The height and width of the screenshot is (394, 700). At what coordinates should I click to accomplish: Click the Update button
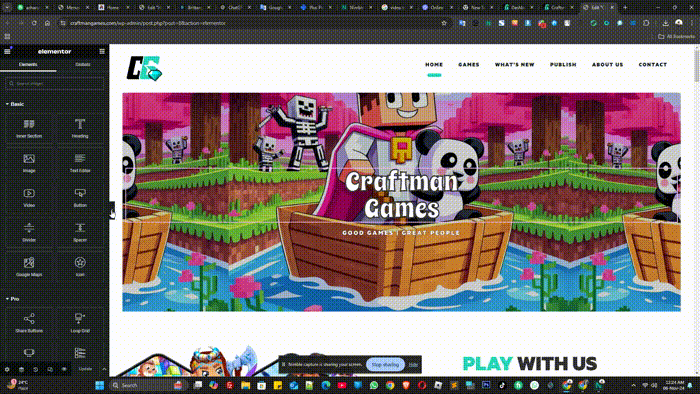tap(85, 369)
